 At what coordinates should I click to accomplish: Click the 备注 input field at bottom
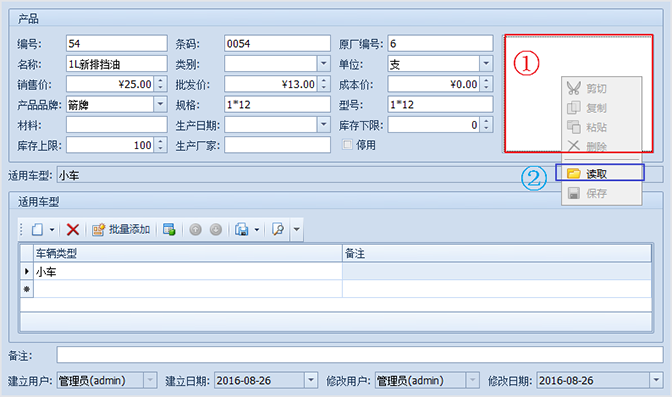tap(360, 355)
